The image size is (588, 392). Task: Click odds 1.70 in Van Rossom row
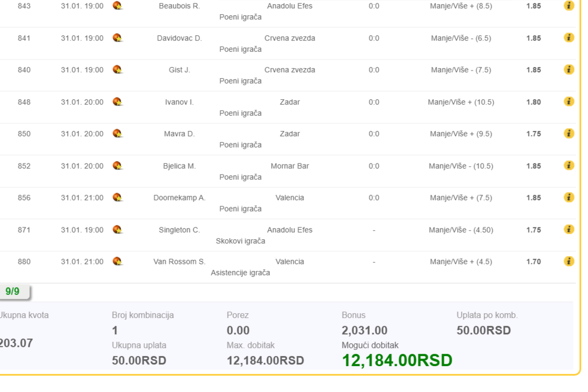point(533,262)
